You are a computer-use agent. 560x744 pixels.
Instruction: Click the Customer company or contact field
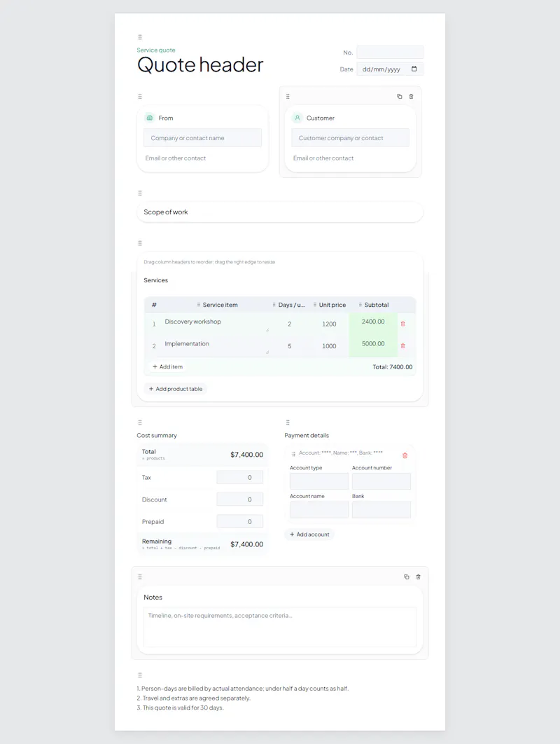tap(351, 138)
